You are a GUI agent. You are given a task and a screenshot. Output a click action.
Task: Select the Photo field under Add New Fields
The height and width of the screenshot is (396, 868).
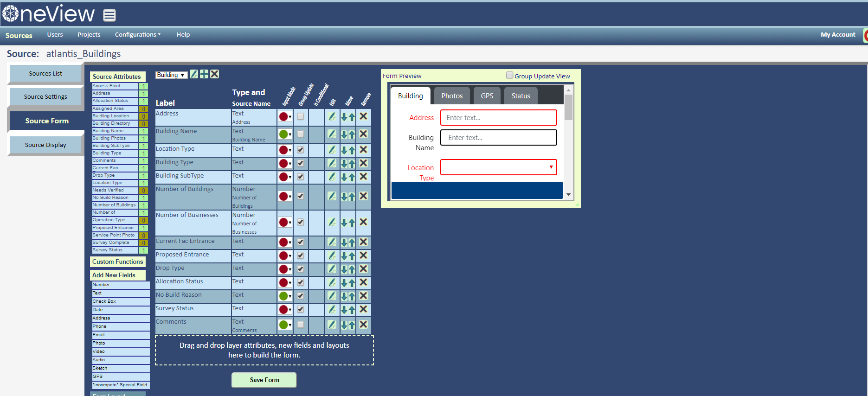[121, 343]
